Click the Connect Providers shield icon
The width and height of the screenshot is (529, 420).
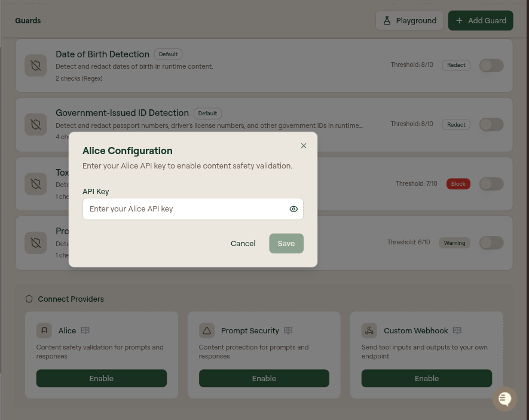pyautogui.click(x=29, y=299)
